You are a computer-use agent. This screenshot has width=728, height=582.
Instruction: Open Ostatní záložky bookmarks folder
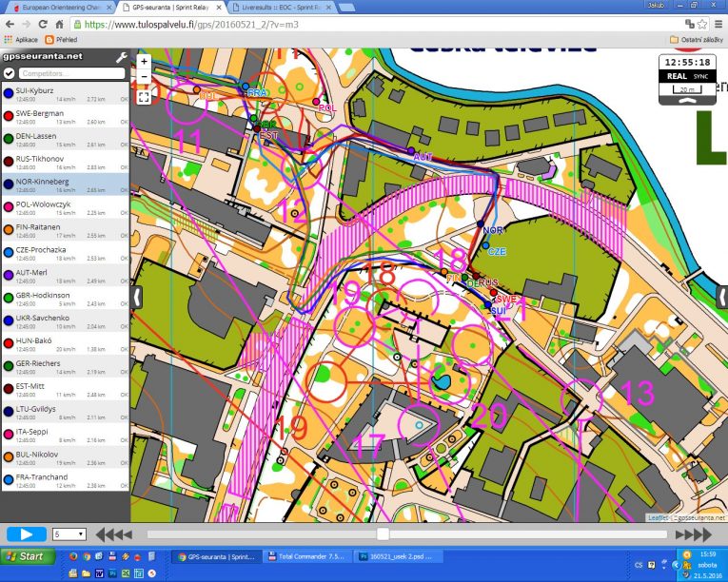pyautogui.click(x=697, y=39)
